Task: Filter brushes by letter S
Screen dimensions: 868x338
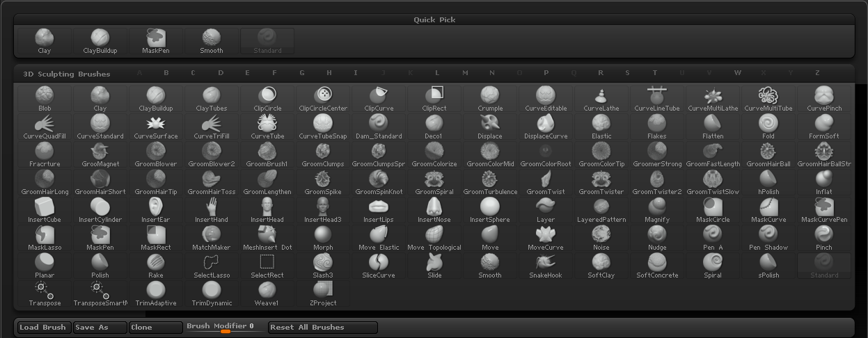Action: (627, 73)
